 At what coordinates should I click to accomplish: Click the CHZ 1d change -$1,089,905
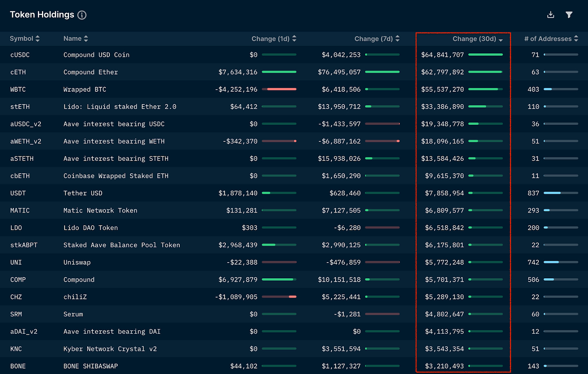pyautogui.click(x=236, y=297)
